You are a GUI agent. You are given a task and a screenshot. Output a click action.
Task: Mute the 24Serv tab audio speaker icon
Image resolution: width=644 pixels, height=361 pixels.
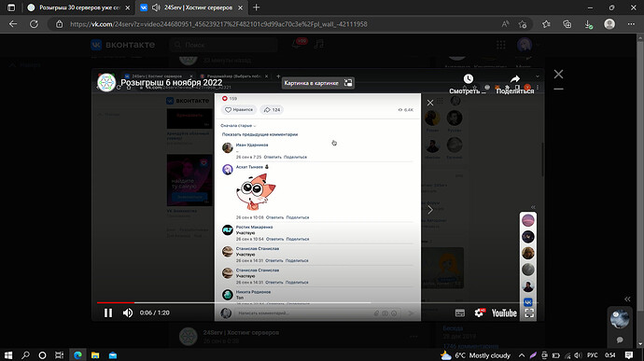point(156,7)
